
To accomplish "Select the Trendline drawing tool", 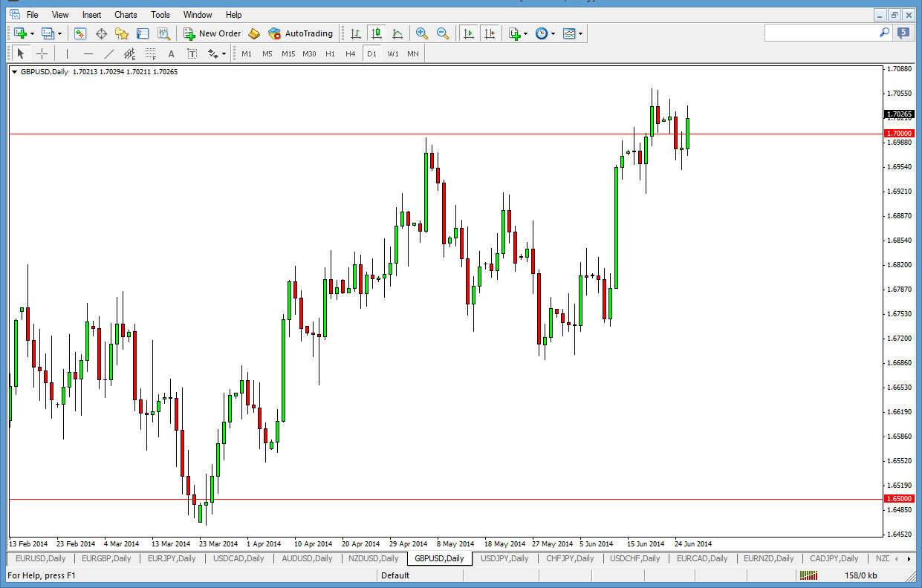I will coord(108,53).
